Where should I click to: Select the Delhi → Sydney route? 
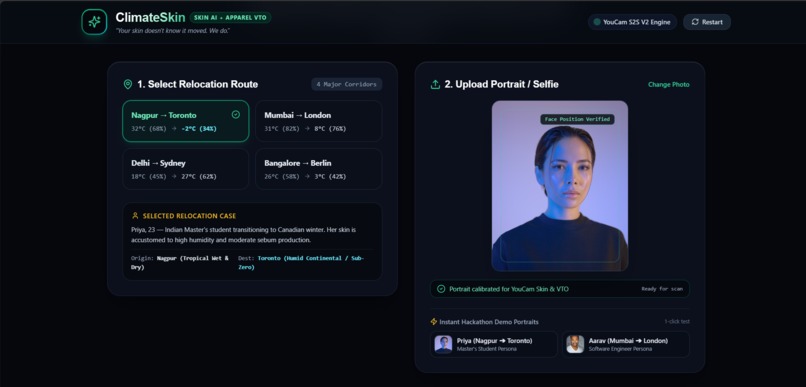186,169
